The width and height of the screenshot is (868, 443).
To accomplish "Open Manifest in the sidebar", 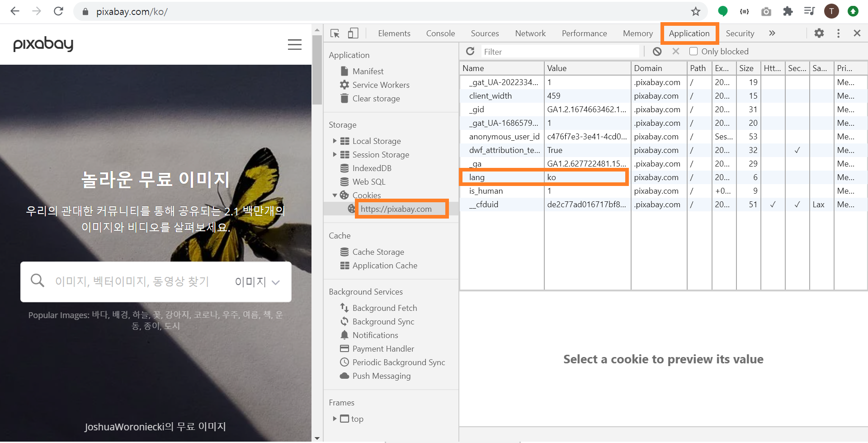I will pyautogui.click(x=368, y=71).
